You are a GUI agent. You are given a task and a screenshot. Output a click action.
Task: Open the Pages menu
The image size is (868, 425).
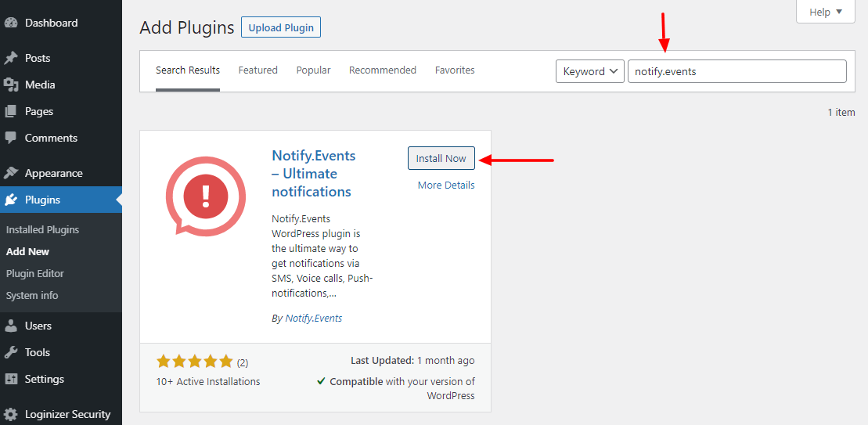tap(61, 111)
